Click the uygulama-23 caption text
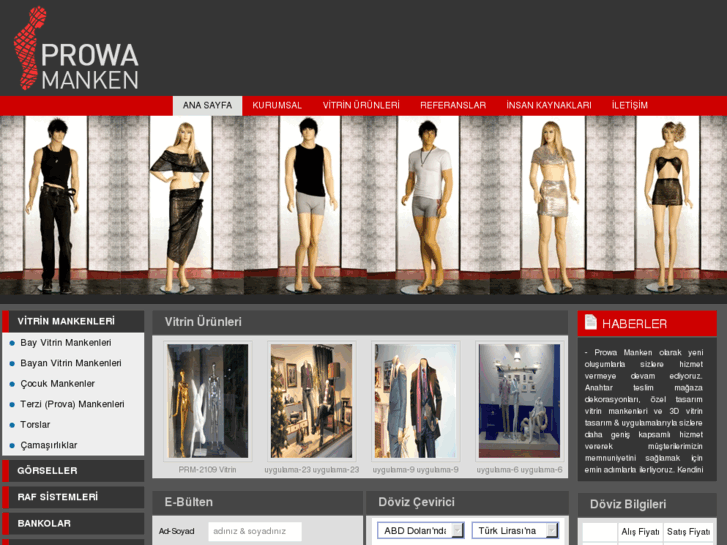The image size is (727, 545). tap(312, 470)
